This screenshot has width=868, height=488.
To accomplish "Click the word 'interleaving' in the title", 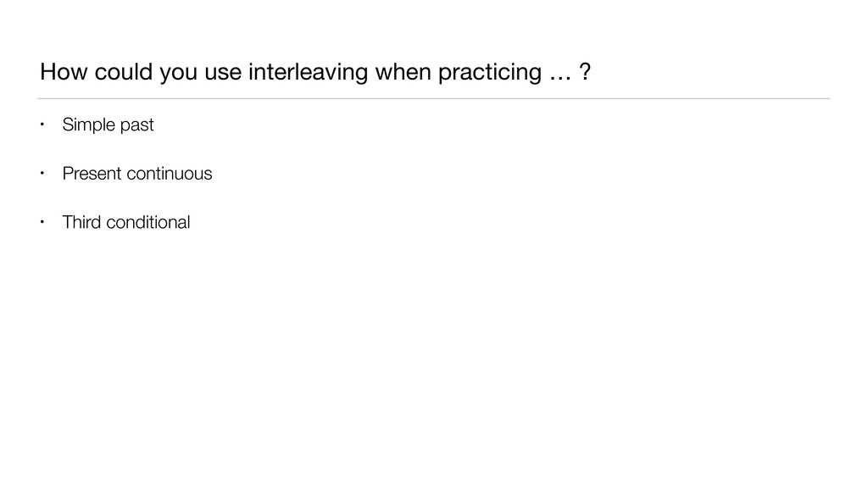I will click(x=309, y=74).
